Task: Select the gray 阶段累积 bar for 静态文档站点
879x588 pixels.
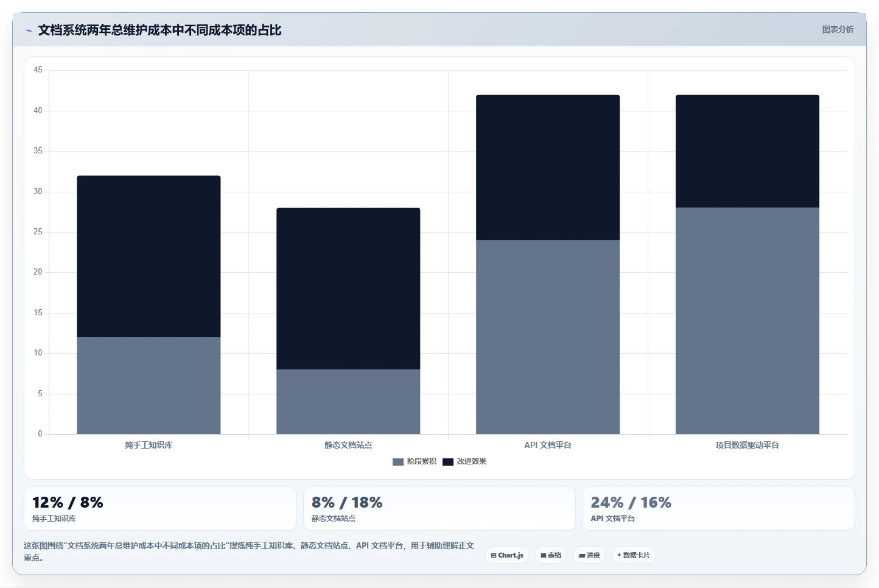Action: click(x=348, y=402)
